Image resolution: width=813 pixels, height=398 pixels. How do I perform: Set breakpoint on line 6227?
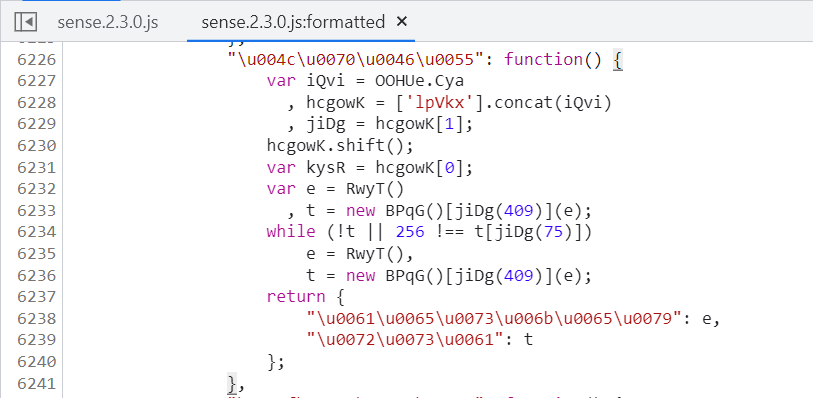point(36,81)
